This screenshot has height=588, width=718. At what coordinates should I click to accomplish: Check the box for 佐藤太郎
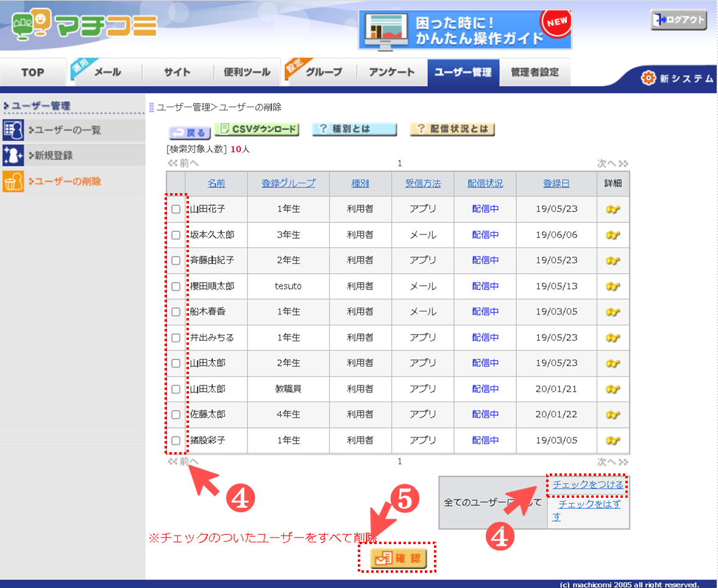click(x=176, y=414)
